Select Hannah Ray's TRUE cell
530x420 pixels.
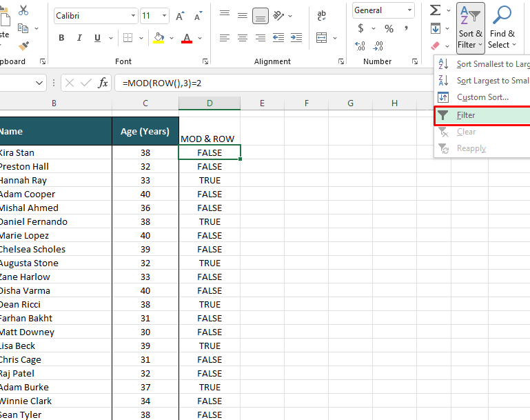210,180
